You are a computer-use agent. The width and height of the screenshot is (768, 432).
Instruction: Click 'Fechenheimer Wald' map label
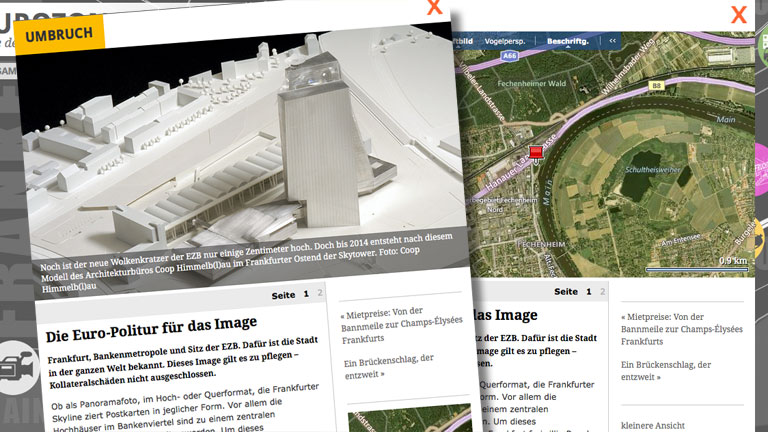(531, 84)
